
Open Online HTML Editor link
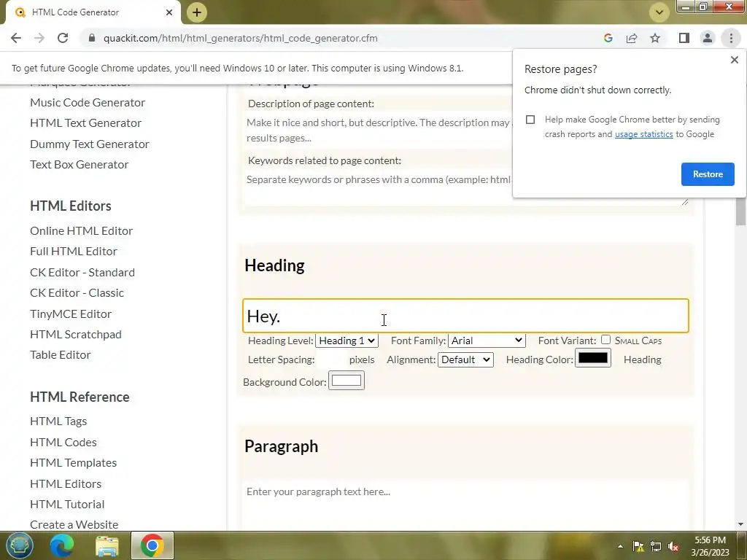[x=82, y=230]
